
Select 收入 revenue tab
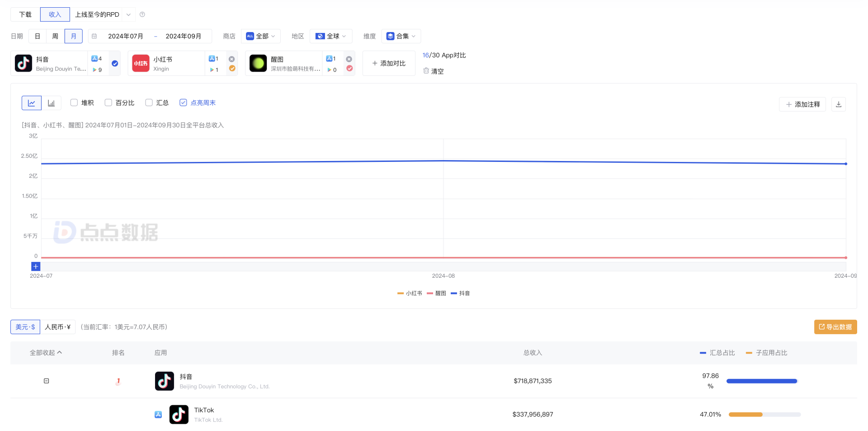click(x=55, y=14)
